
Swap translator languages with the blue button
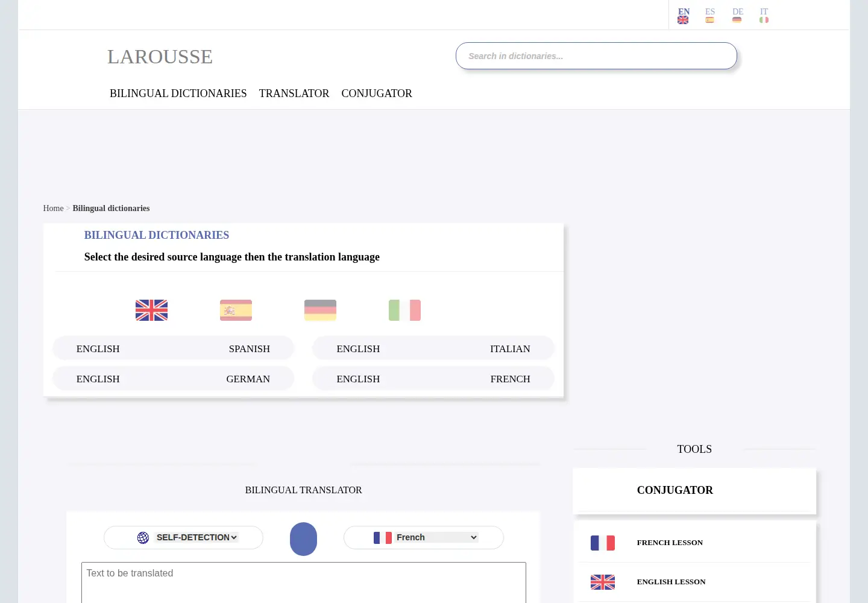point(303,539)
